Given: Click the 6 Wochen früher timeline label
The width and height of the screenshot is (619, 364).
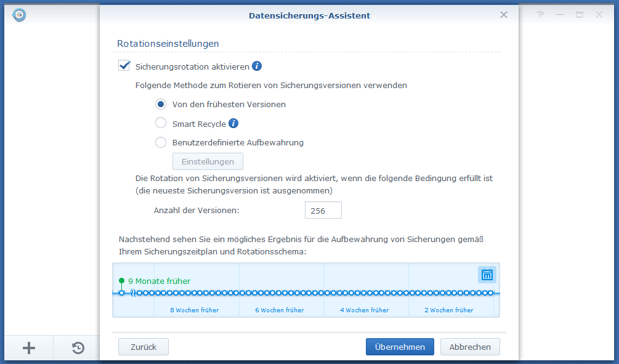Looking at the screenshot, I should [280, 310].
